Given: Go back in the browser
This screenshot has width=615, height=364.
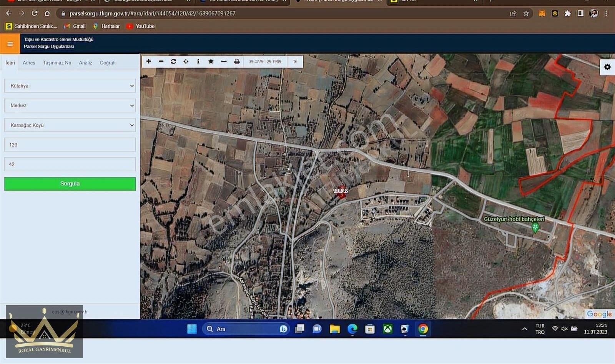Looking at the screenshot, I should (x=9, y=13).
